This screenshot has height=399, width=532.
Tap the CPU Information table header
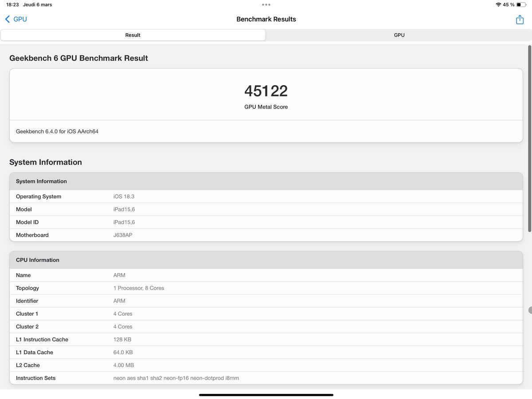(x=266, y=260)
